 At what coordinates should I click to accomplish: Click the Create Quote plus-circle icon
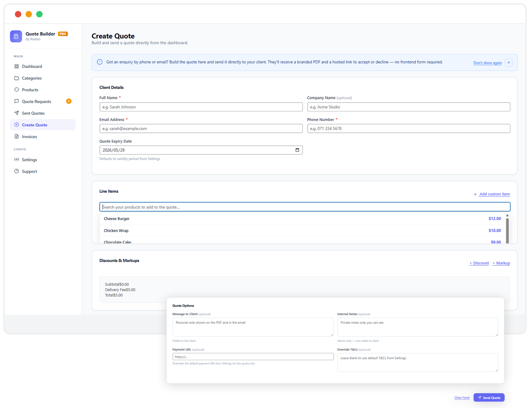(x=17, y=125)
